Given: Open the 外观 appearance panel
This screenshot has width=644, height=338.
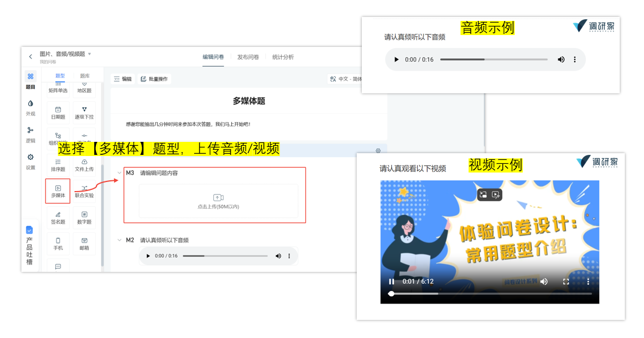Looking at the screenshot, I should pyautogui.click(x=30, y=108).
